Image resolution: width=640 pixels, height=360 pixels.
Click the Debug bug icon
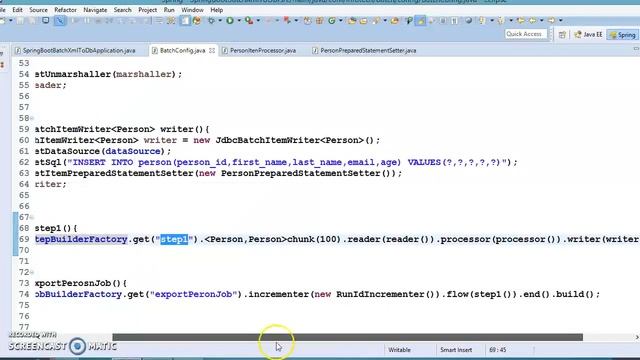(x=211, y=20)
